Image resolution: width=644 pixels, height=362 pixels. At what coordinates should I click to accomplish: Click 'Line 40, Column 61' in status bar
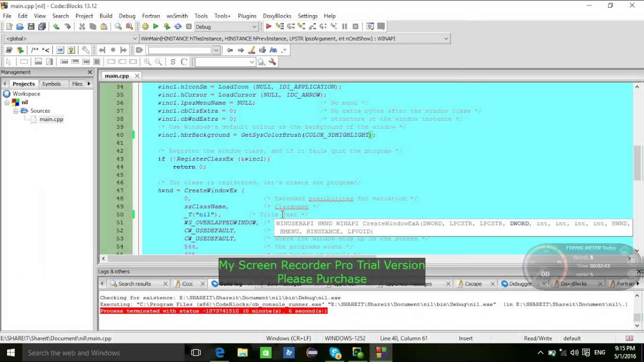pyautogui.click(x=404, y=338)
